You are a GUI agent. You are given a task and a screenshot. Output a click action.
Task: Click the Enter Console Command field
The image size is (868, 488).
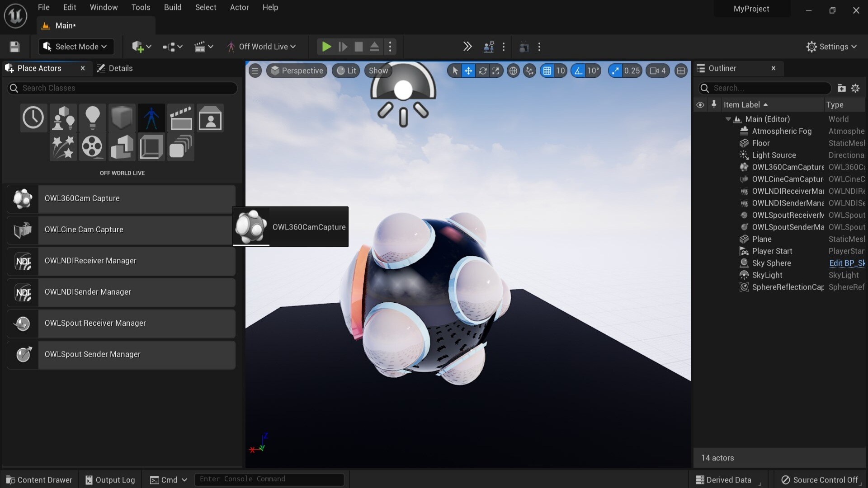(269, 479)
